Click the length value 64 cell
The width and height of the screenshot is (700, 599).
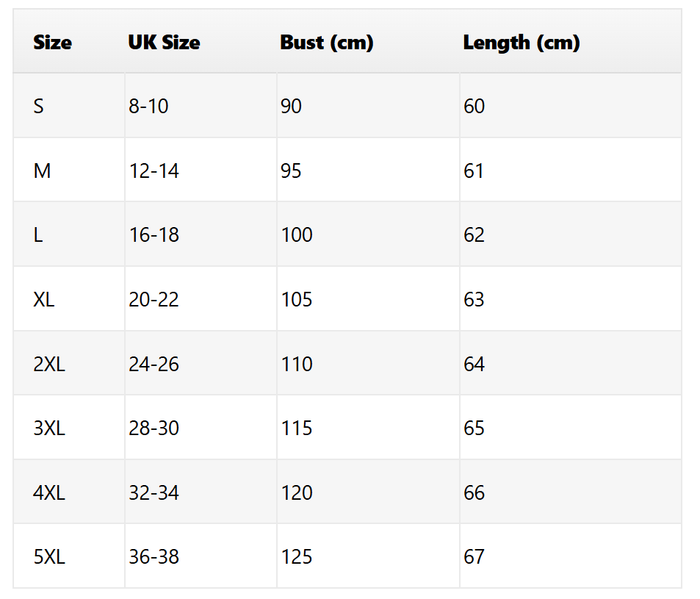pos(475,365)
